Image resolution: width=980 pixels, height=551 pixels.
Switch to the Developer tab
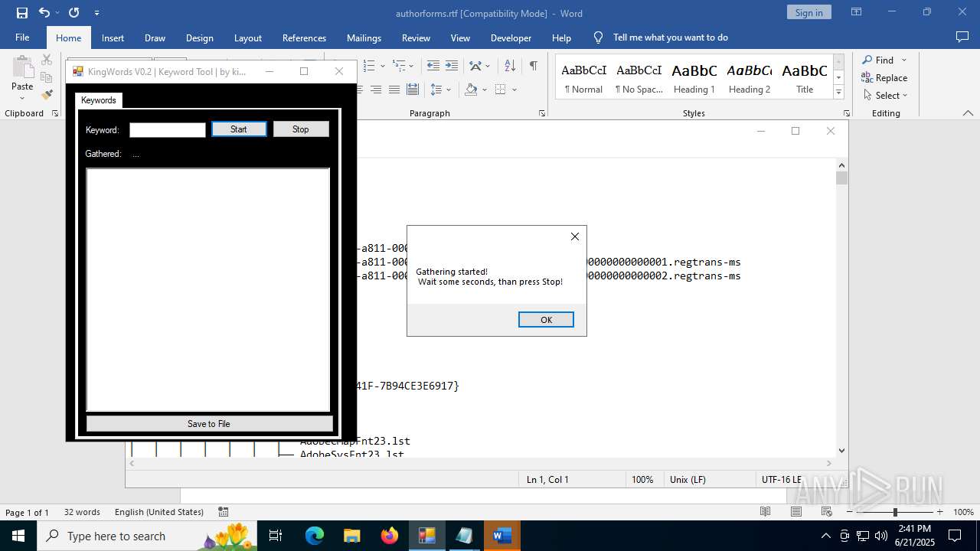[x=511, y=37]
